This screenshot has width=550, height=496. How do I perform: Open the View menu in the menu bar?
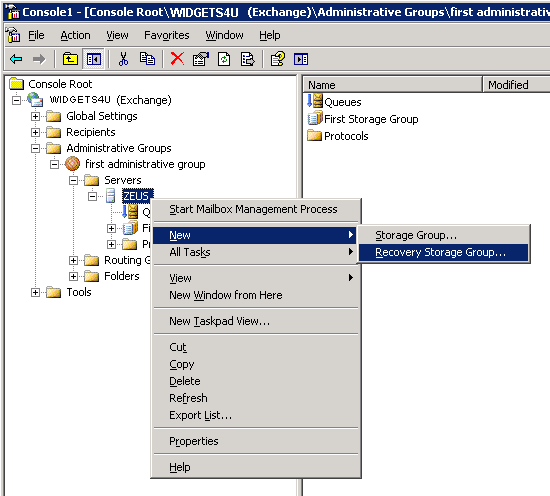(x=117, y=35)
